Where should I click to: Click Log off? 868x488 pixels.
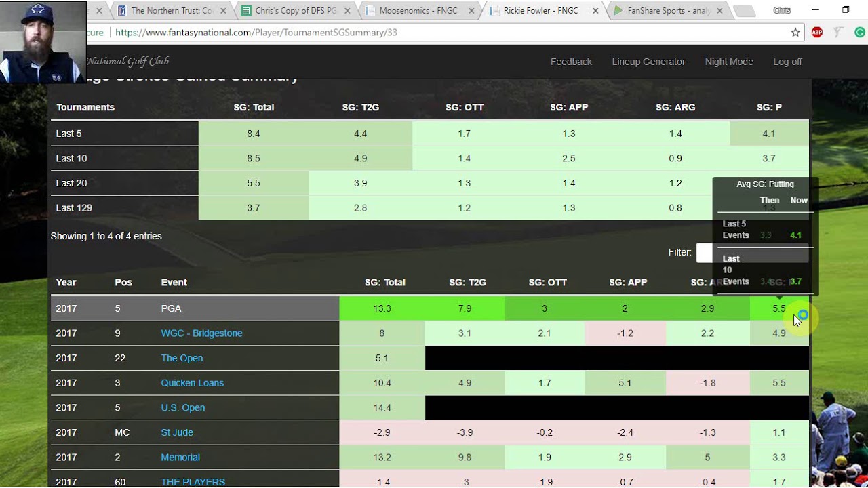point(787,62)
